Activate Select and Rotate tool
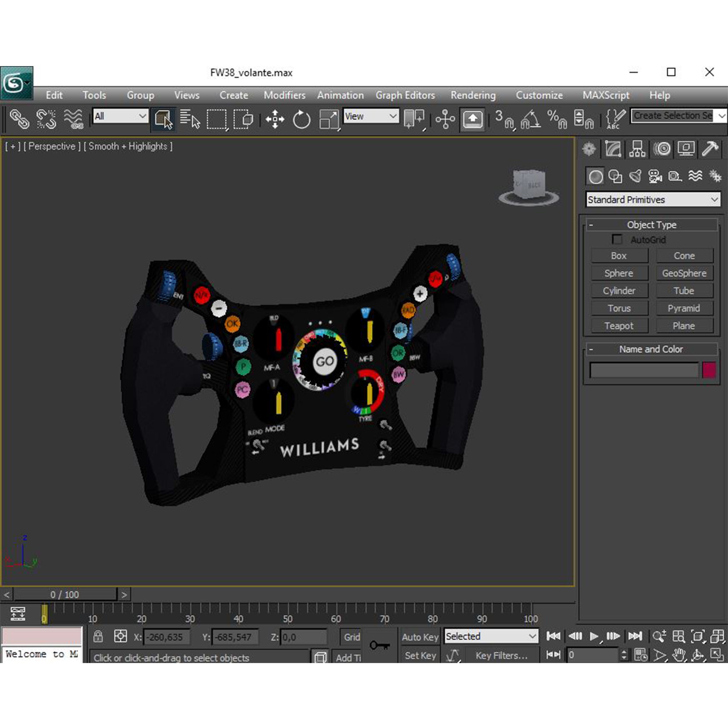 301,119
